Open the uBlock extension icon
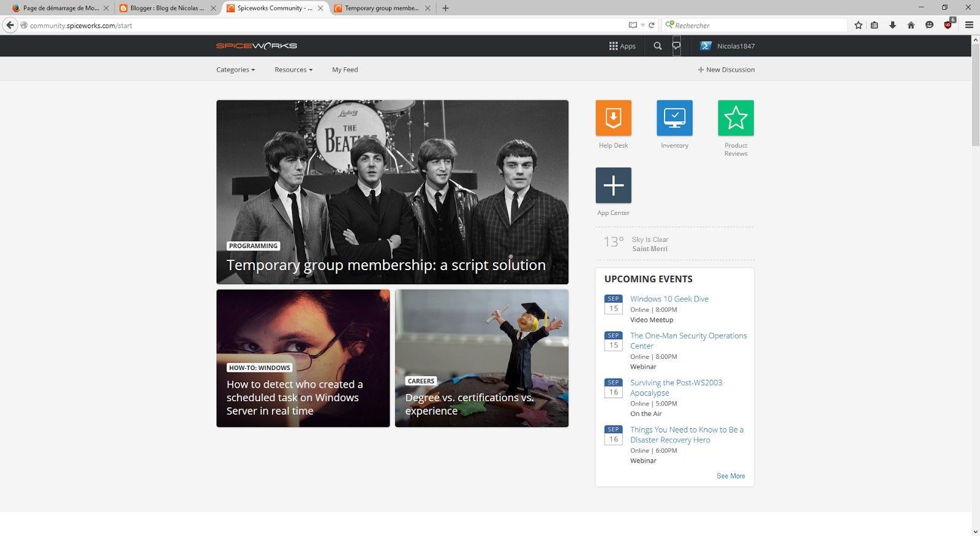Screen dimensions: 980x536 pyautogui.click(x=949, y=24)
